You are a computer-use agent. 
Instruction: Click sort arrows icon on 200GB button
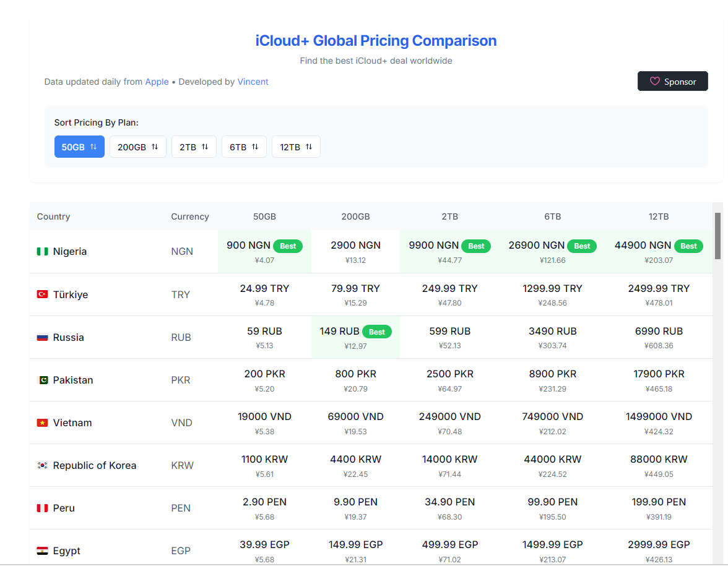coord(155,147)
